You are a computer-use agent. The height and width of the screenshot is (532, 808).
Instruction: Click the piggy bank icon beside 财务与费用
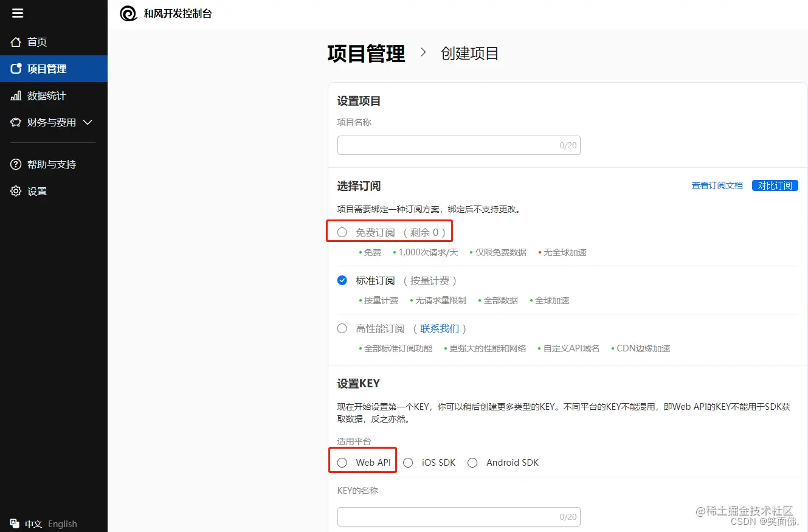[x=16, y=122]
